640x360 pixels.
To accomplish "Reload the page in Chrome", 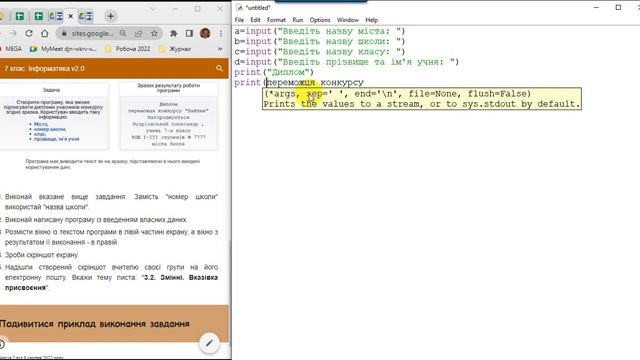I will tap(29, 33).
